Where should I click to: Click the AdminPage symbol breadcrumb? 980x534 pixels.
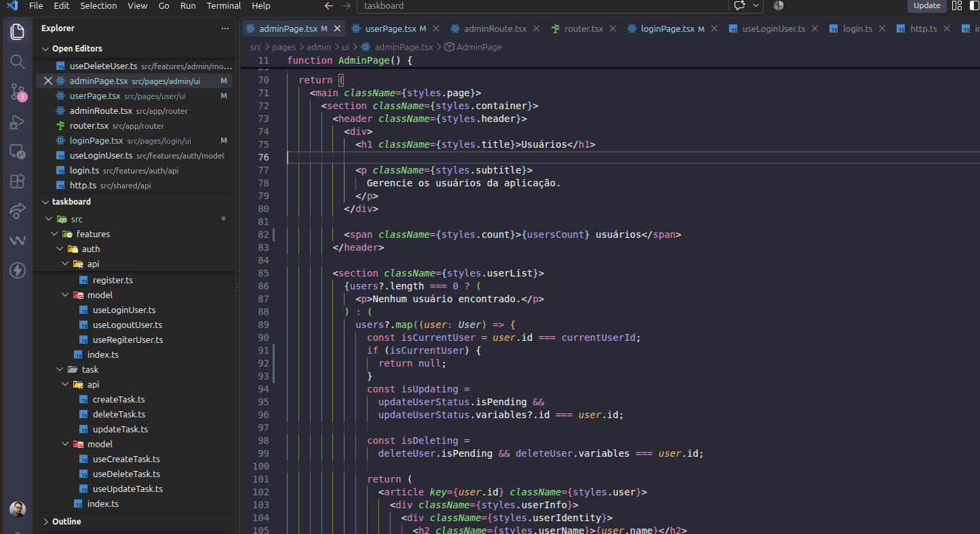[473, 47]
